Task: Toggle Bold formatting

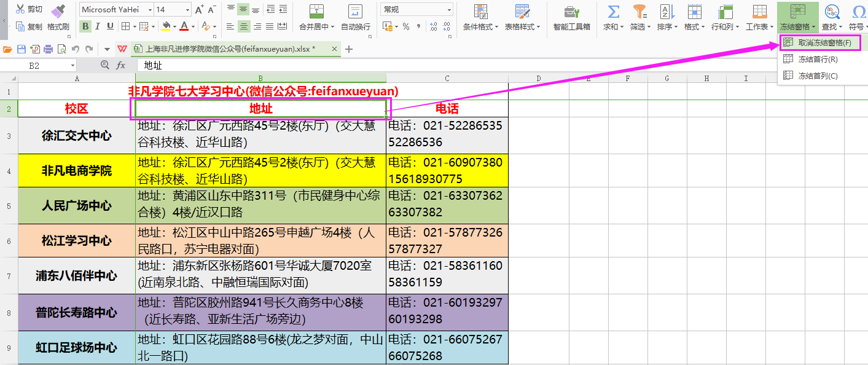Action: click(85, 26)
